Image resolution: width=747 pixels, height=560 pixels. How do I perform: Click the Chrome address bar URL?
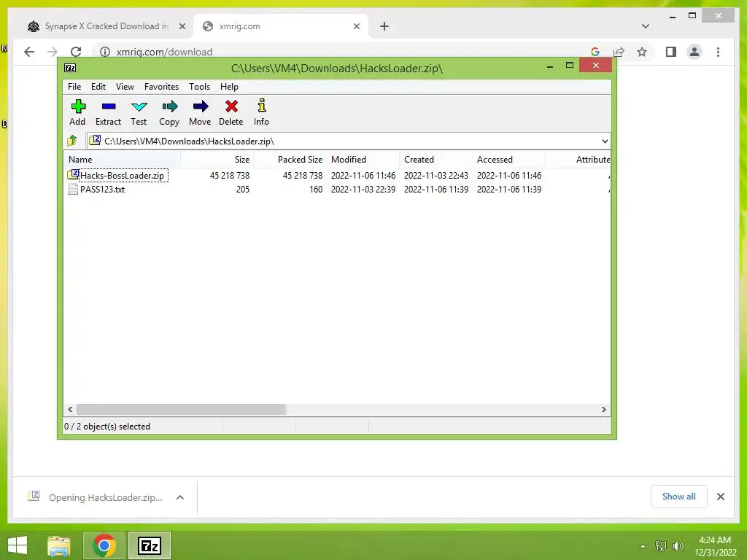click(164, 52)
